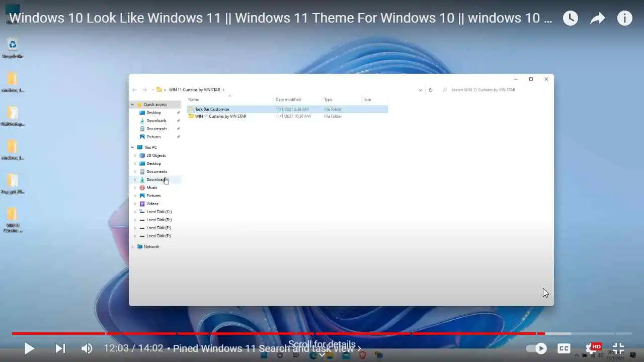Select the 'Task Bar Customize' folder row

click(x=287, y=109)
